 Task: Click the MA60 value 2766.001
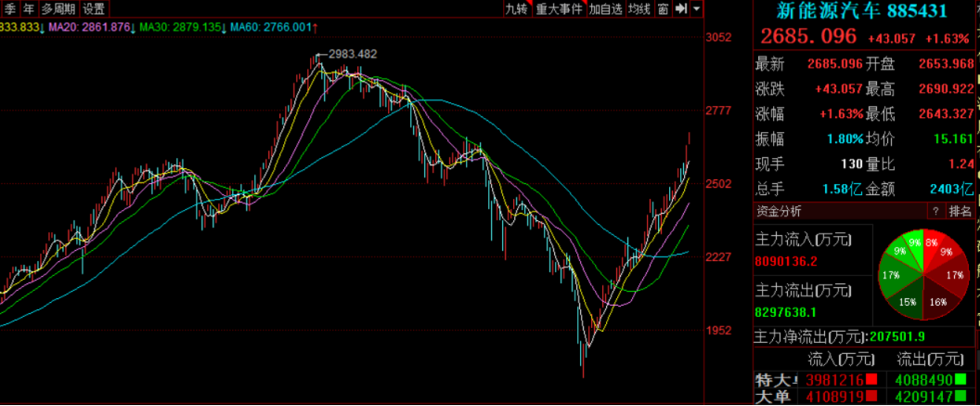[x=288, y=27]
